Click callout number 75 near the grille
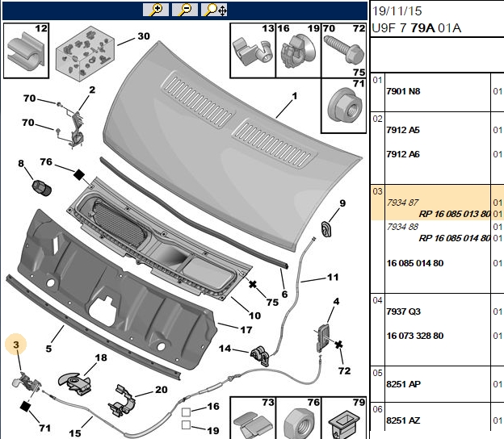The width and height of the screenshot is (504, 439). [272, 302]
